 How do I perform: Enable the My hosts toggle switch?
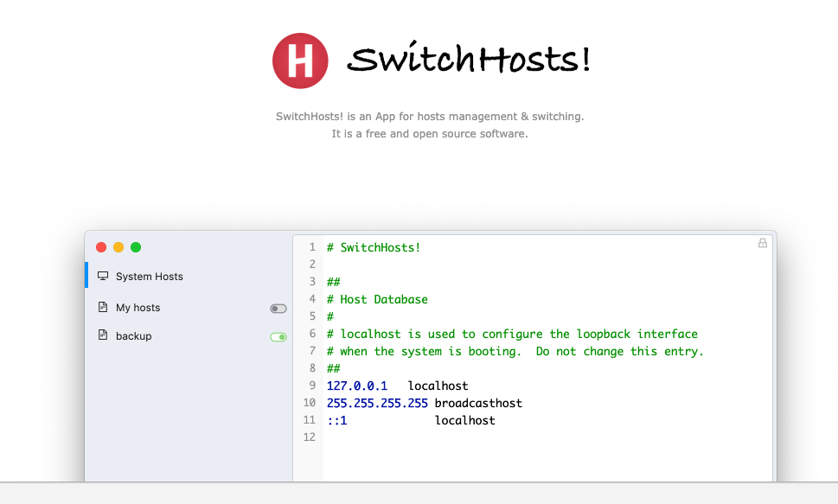278,309
